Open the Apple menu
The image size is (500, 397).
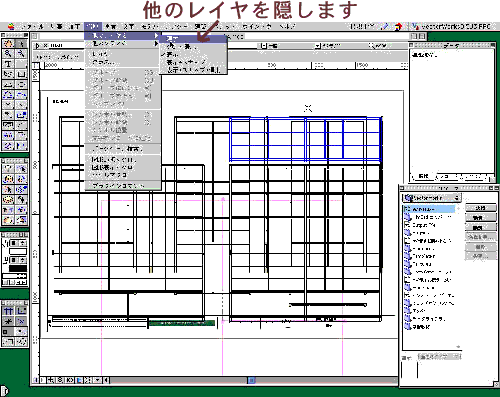point(11,27)
